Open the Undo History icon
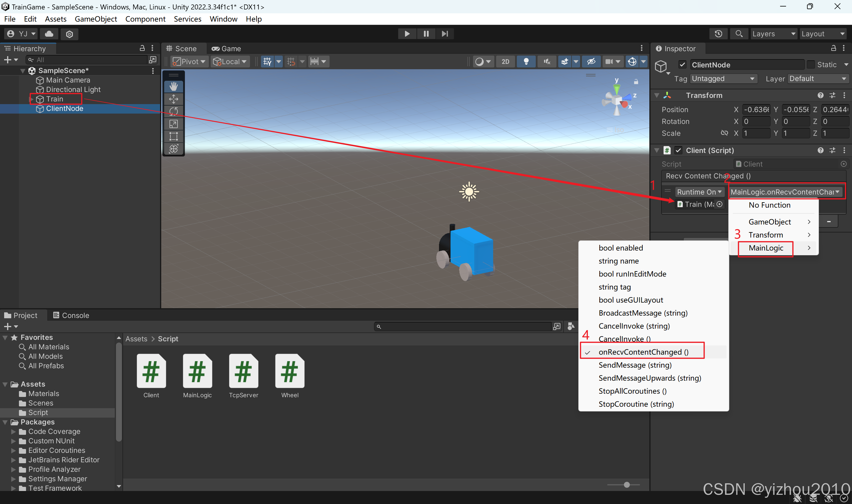852x504 pixels. point(718,34)
